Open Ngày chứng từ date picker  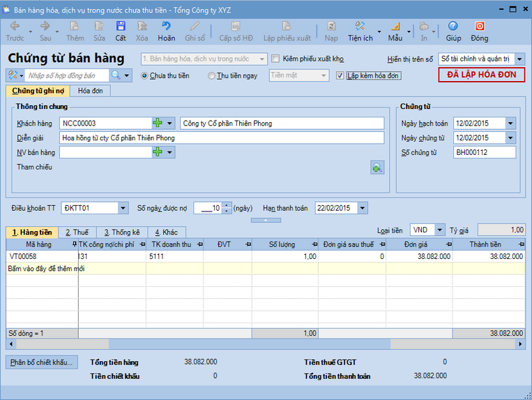tap(510, 138)
